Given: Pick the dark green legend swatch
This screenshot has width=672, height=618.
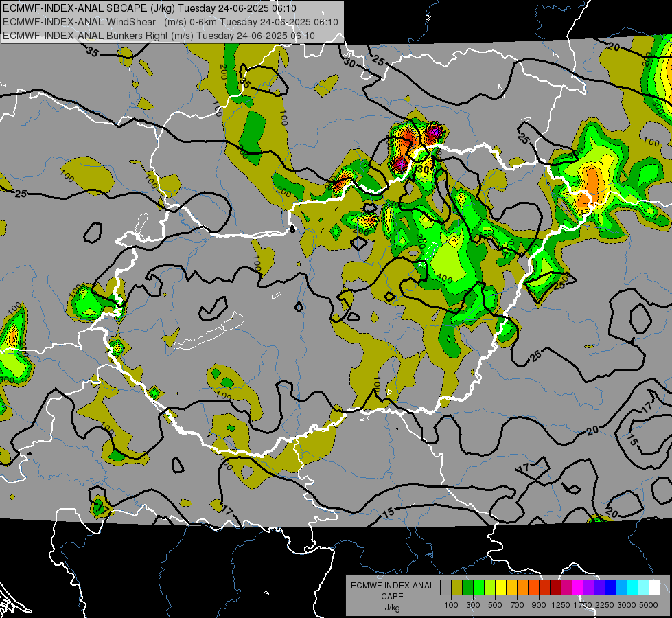Looking at the screenshot, I should [x=467, y=588].
